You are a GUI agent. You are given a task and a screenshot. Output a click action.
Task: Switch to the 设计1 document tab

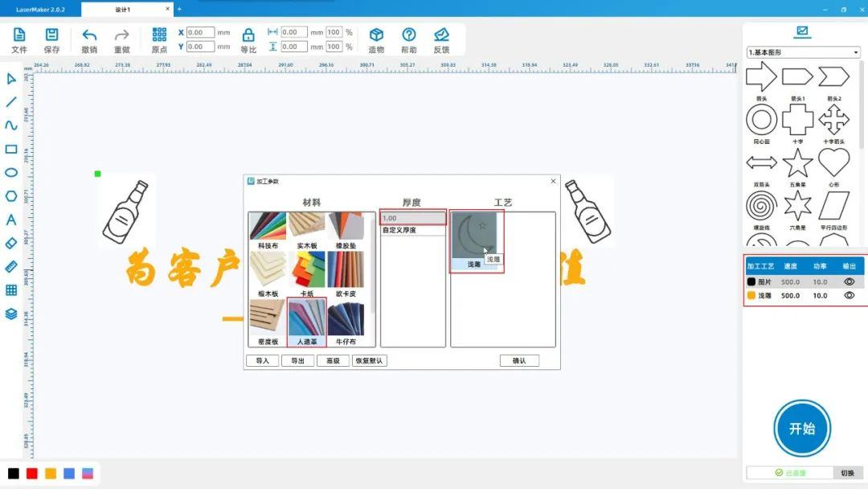coord(123,10)
